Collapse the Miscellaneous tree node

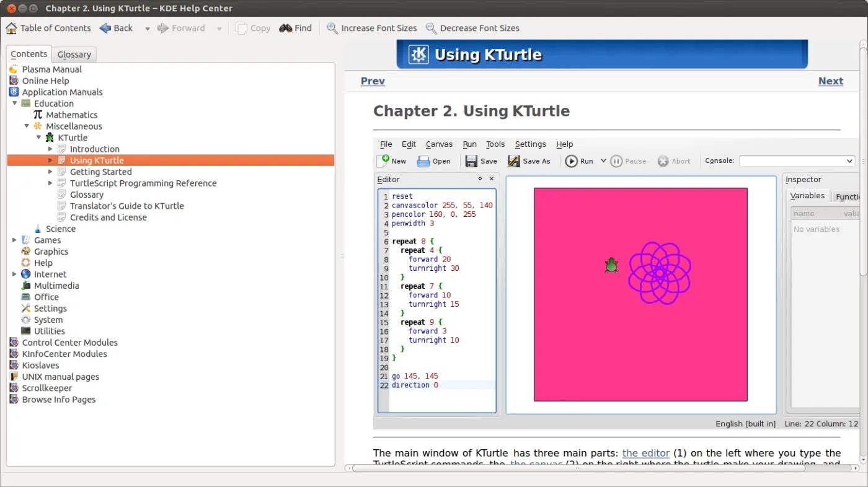point(27,126)
